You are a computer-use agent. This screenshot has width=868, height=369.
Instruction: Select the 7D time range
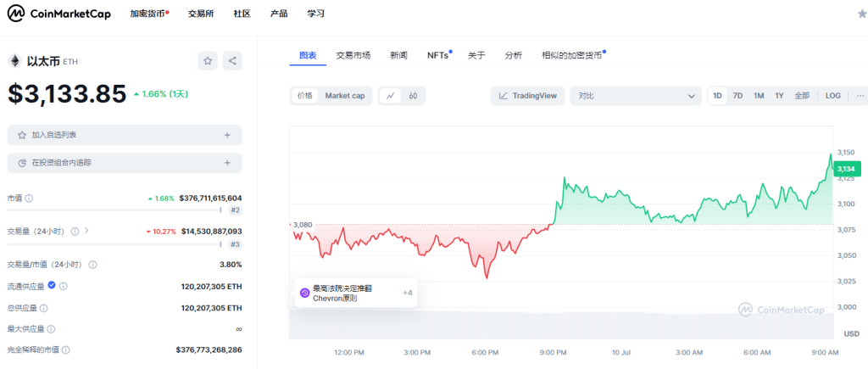point(737,96)
